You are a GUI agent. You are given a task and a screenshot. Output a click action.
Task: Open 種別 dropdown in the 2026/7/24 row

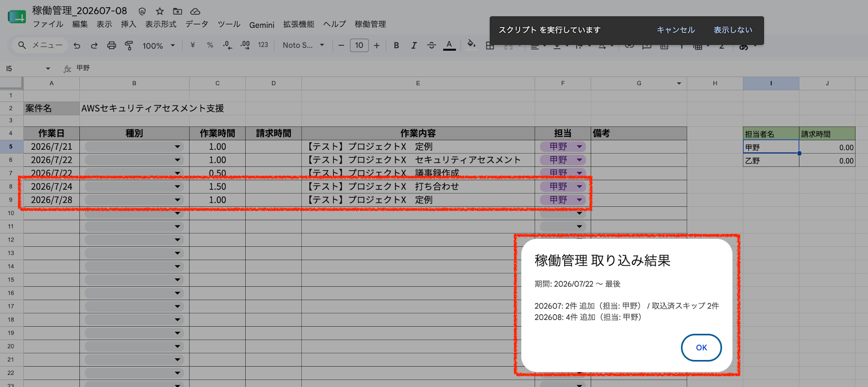(x=134, y=187)
